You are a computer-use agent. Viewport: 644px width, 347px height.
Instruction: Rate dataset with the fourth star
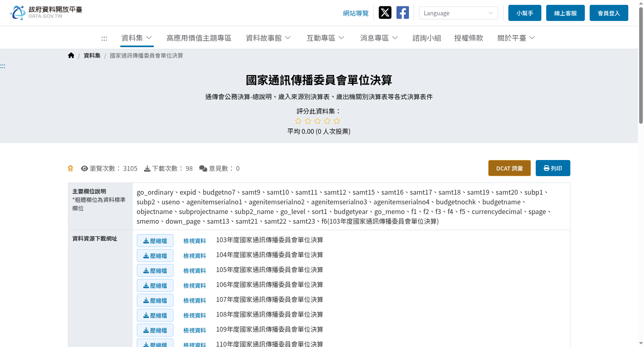point(327,121)
